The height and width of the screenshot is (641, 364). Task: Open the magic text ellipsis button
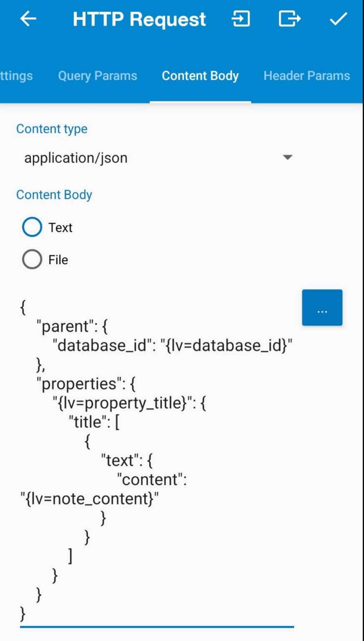click(x=322, y=307)
